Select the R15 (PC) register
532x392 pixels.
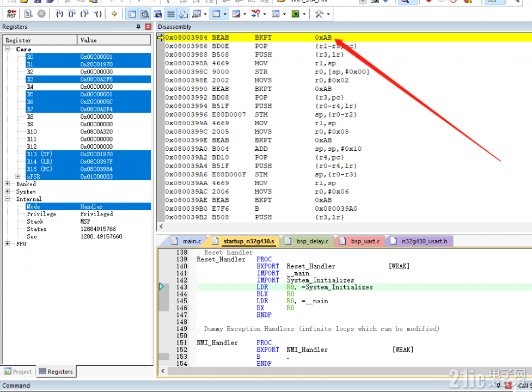tap(88, 169)
